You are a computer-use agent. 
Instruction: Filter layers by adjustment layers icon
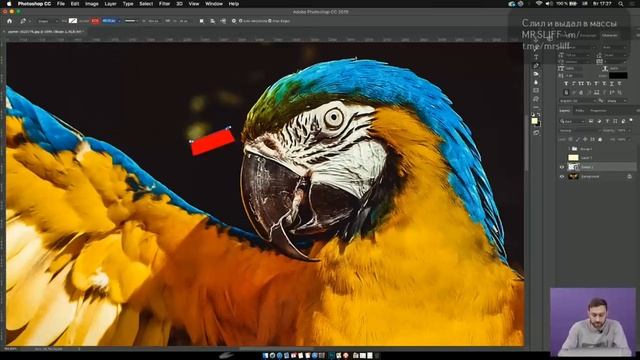599,121
